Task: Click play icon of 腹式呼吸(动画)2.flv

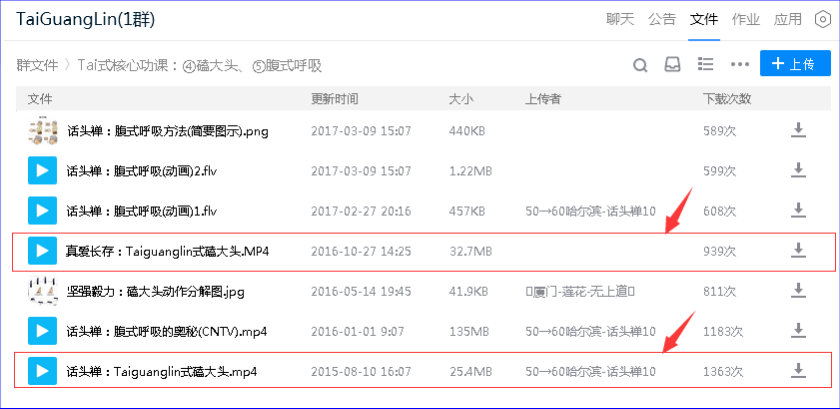Action: click(x=42, y=170)
